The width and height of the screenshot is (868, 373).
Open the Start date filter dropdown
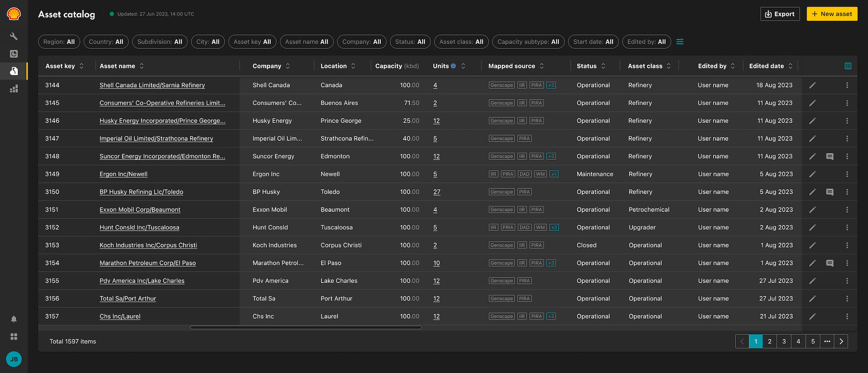(593, 42)
